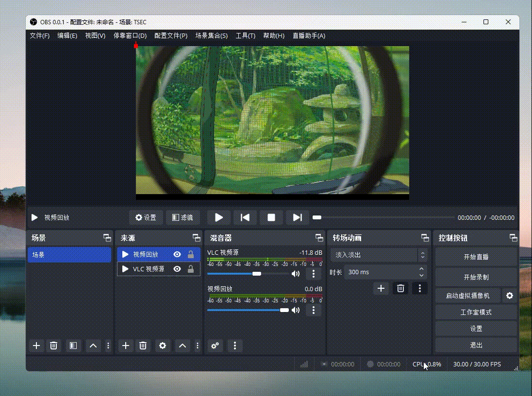The width and height of the screenshot is (532, 396).
Task: Open scene filters icon
Action: pyautogui.click(x=73, y=346)
